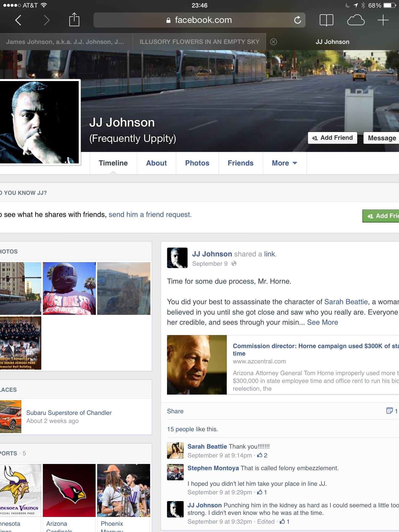399x532 pixels.
Task: Select the JJ Johnson browser tab
Action: click(x=332, y=42)
